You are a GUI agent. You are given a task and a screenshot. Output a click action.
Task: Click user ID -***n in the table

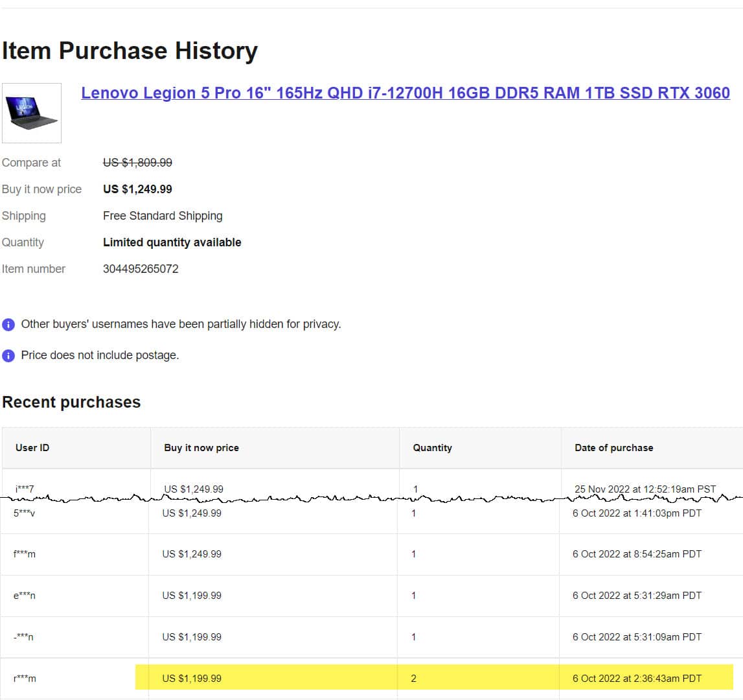[23, 637]
